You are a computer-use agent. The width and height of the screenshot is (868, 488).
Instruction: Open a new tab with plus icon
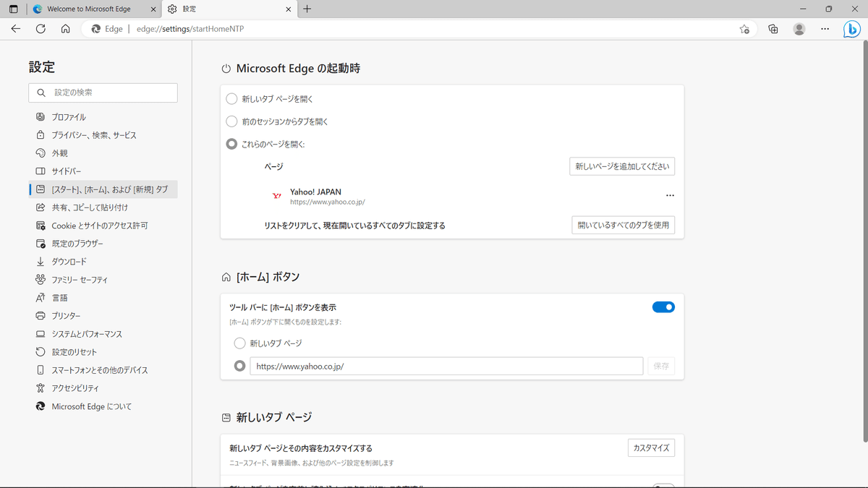[307, 9]
